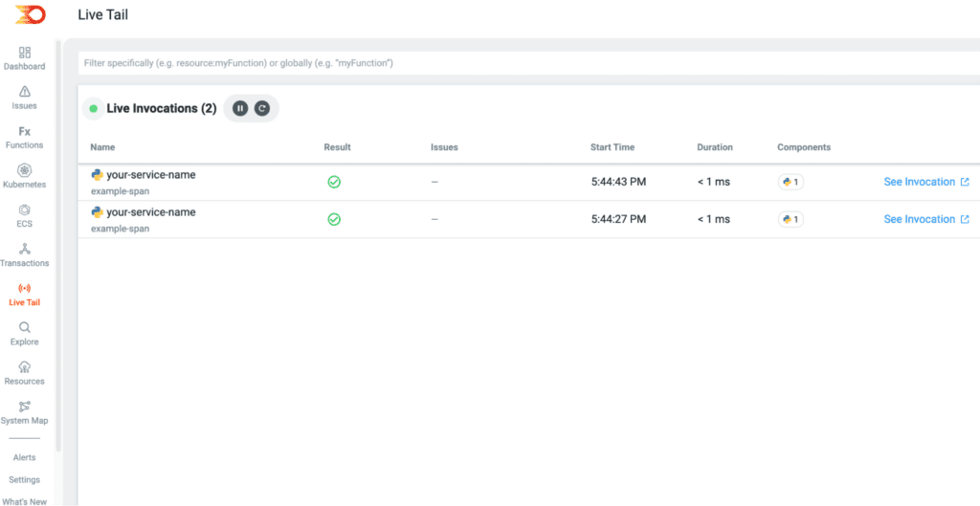Sort by the Duration column header
This screenshot has width=980, height=506.
tap(715, 147)
